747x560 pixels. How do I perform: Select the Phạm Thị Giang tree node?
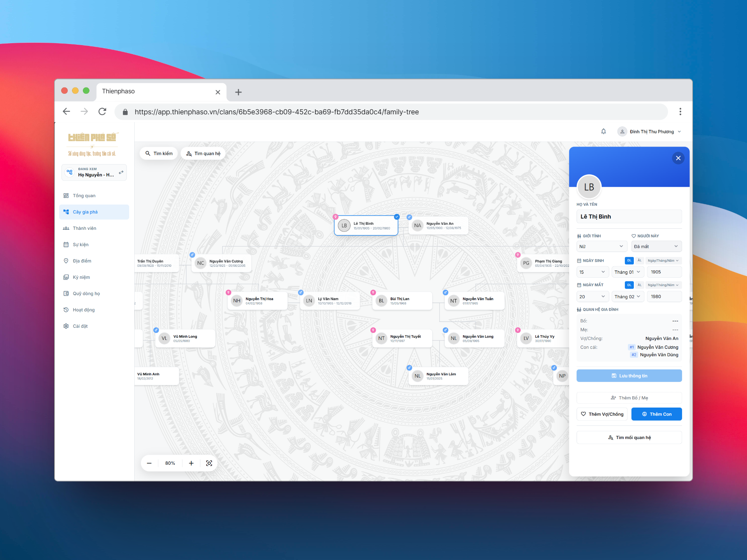coord(544,263)
